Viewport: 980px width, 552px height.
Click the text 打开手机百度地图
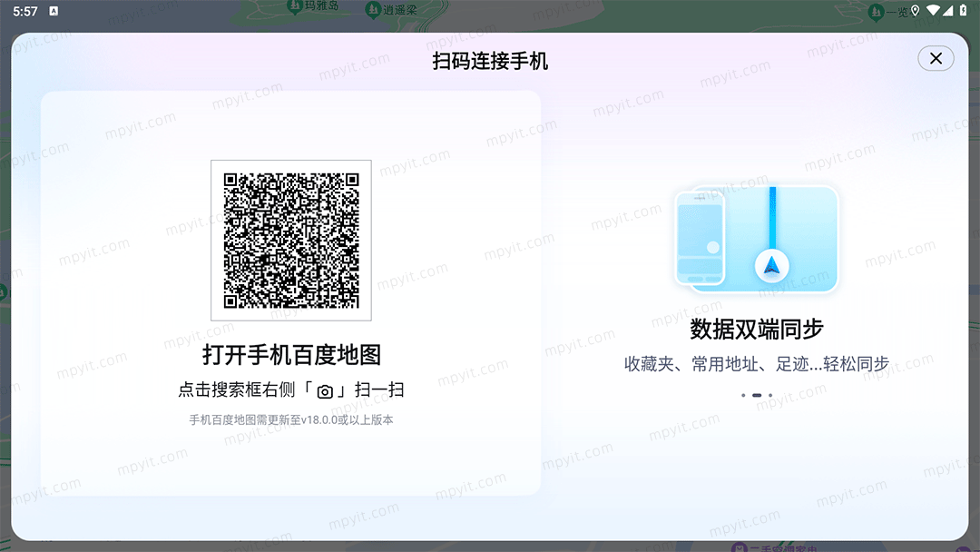pos(291,355)
